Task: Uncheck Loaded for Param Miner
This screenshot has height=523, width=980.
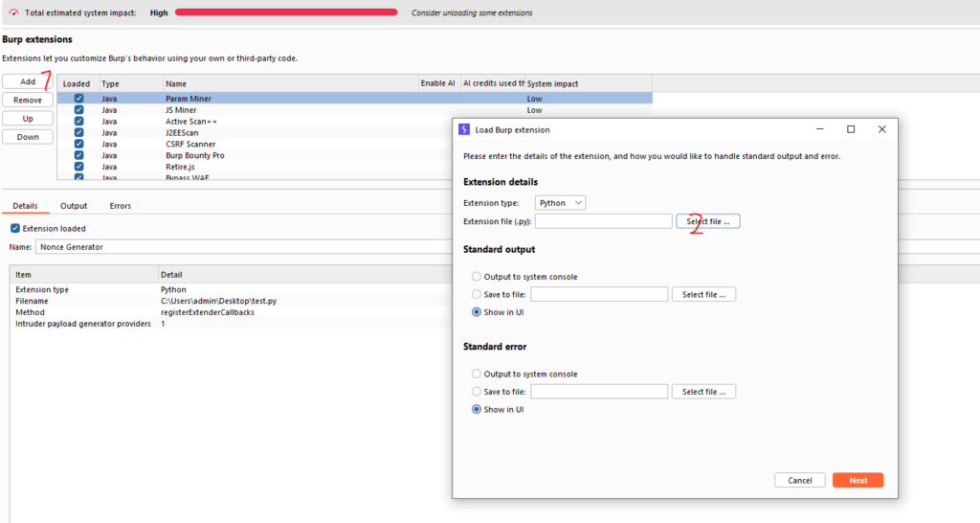Action: click(x=78, y=99)
